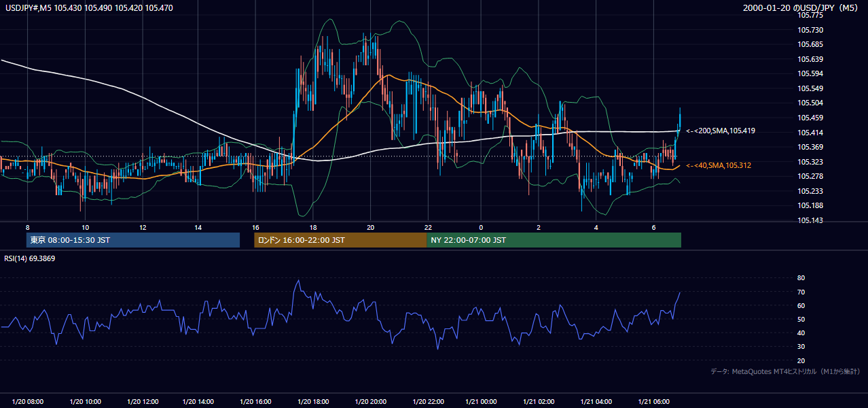Viewport: 868px width, 408px height.
Task: Click the hour label 18 under the price chart
Action: 312,227
